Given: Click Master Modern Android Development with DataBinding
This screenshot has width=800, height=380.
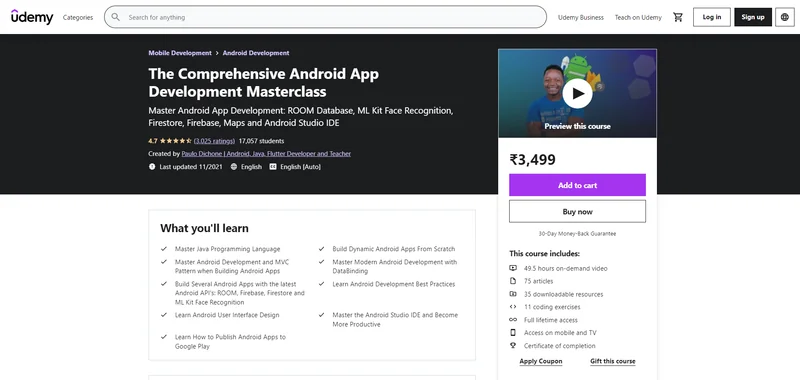Looking at the screenshot, I should tap(394, 266).
